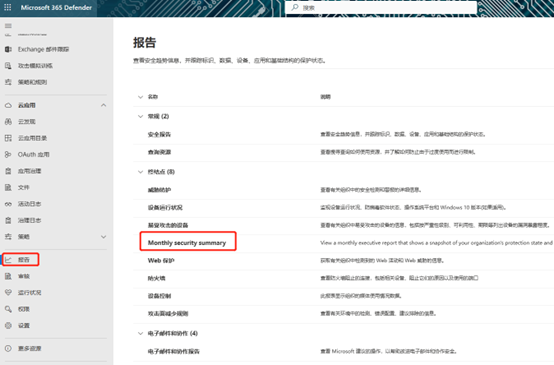Screen dimensions: 554x365
Task: Click the description starting with 查看 Microsoft
Action: [389, 351]
